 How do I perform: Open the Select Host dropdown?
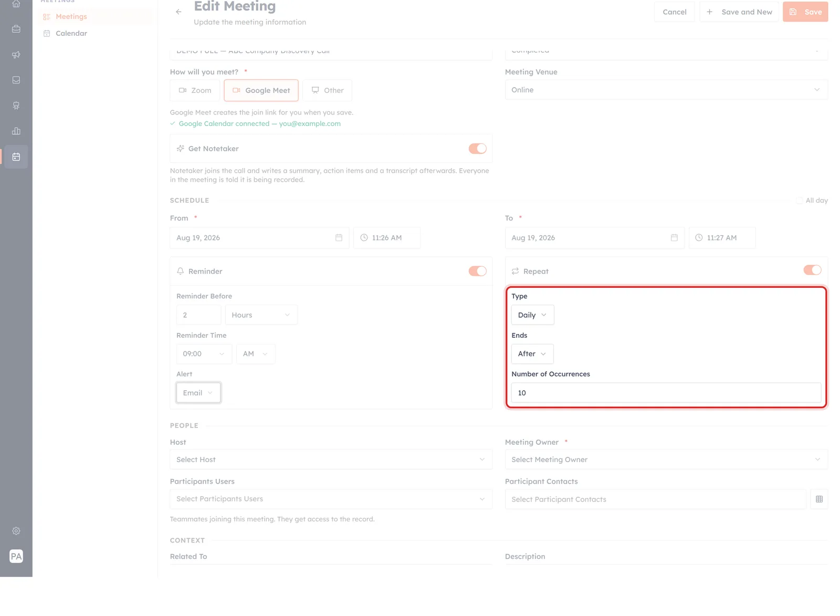[331, 460]
